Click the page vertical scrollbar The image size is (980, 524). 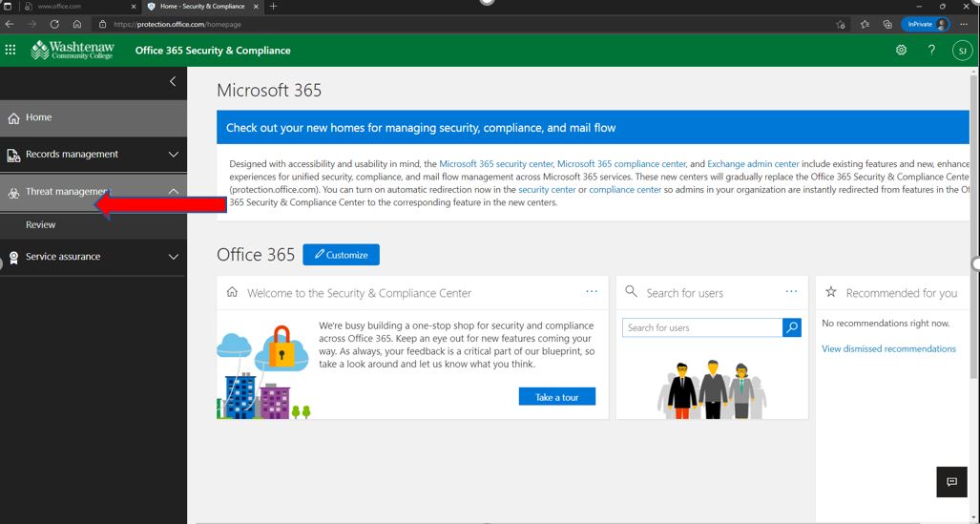click(973, 225)
